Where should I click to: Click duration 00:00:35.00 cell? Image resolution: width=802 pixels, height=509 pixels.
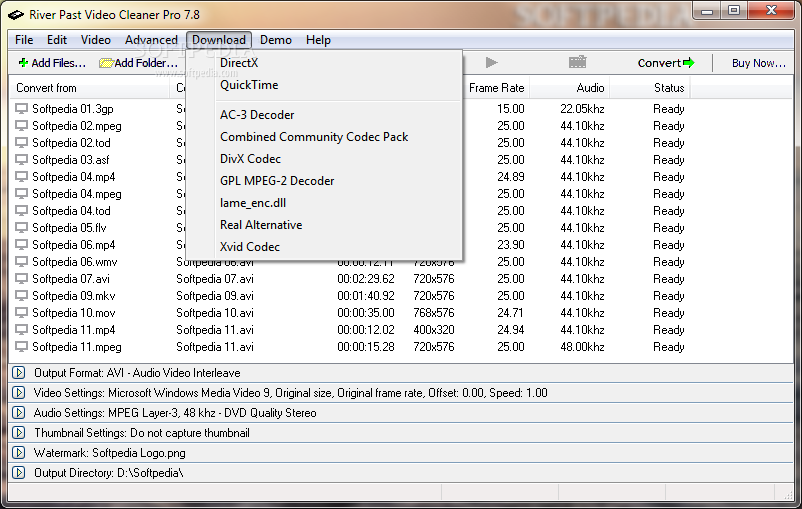click(366, 313)
